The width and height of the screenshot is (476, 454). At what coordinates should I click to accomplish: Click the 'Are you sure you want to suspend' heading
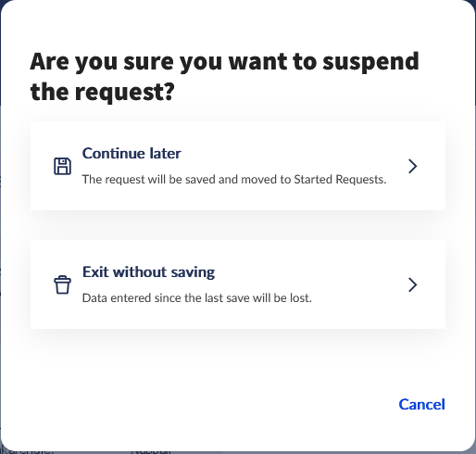(224, 62)
